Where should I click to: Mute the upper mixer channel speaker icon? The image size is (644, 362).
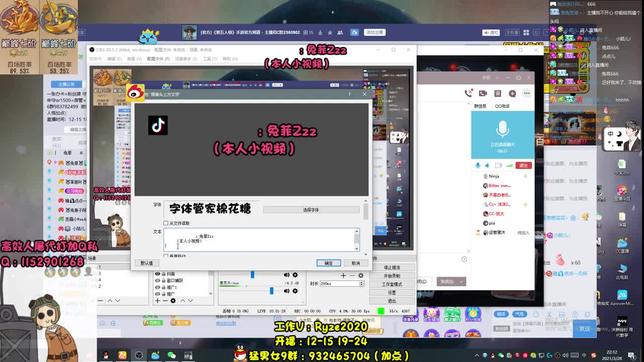pyautogui.click(x=287, y=275)
